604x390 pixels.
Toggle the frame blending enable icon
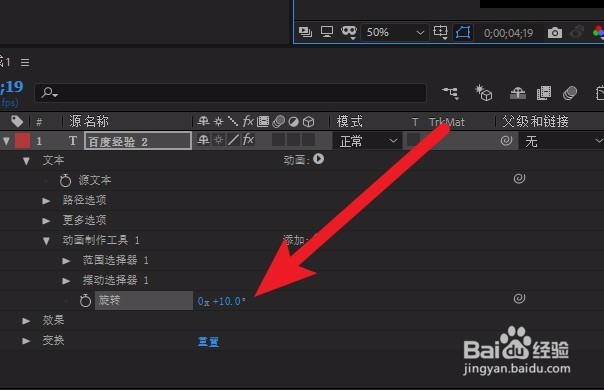pos(544,93)
